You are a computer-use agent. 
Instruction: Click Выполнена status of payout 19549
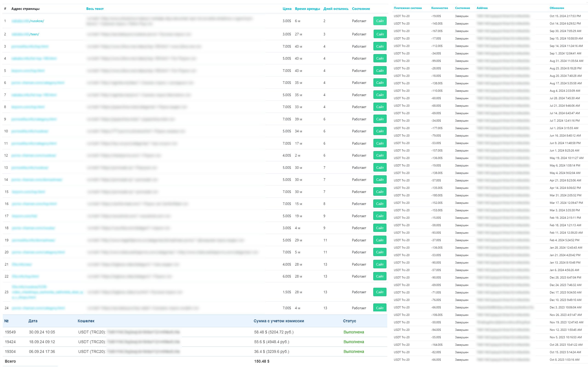click(353, 332)
